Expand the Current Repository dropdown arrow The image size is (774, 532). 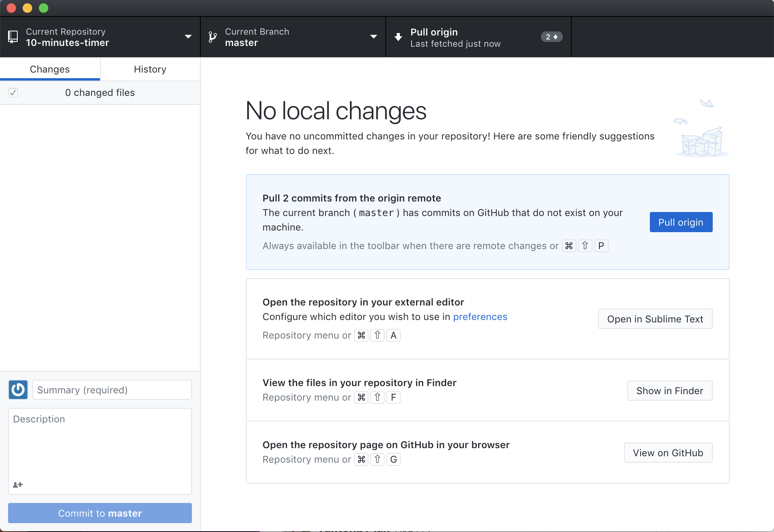tap(188, 37)
